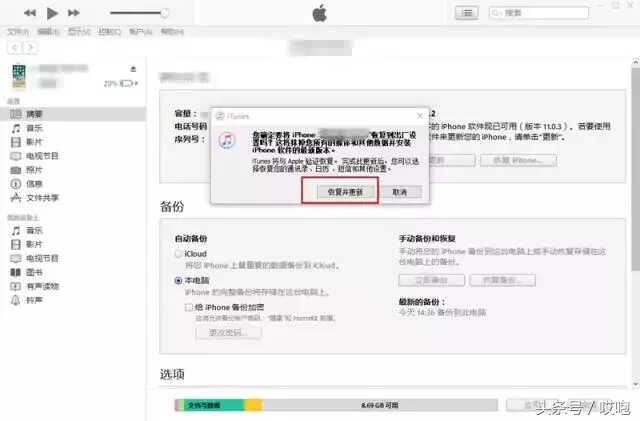Image resolution: width=640 pixels, height=421 pixels.
Task: Open the 文件 menu
Action: coord(18,31)
